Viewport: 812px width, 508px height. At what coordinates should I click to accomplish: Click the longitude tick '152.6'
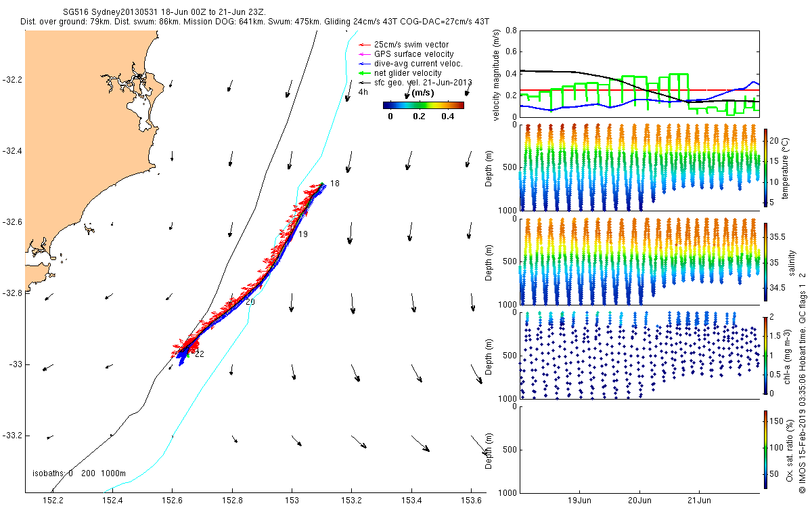(x=173, y=501)
